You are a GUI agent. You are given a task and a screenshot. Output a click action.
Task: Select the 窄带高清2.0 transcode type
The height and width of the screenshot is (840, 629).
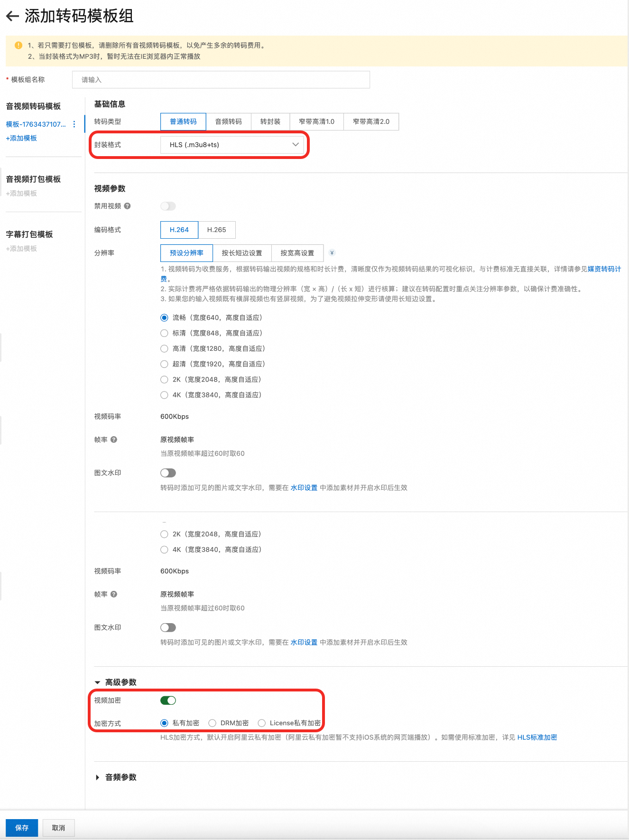[x=371, y=121]
